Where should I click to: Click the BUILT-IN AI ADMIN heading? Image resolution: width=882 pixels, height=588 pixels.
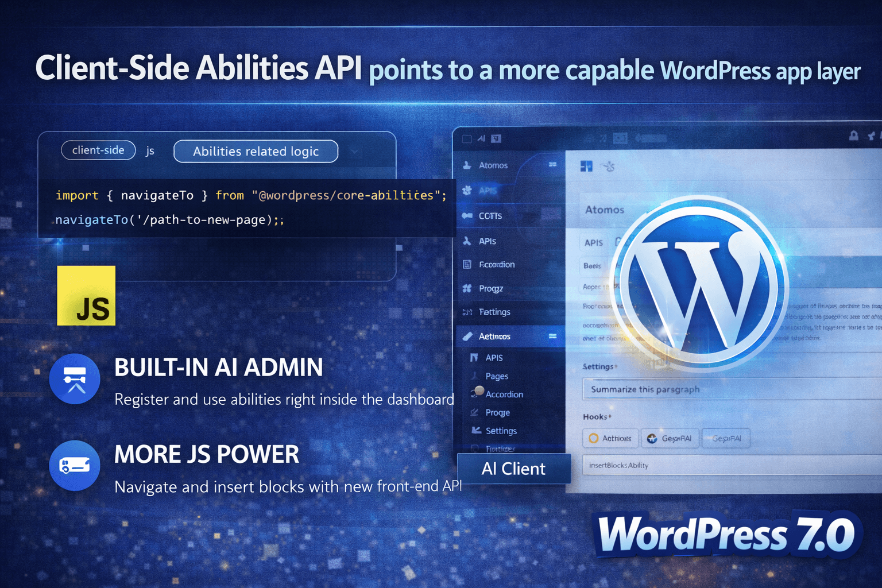click(x=218, y=367)
